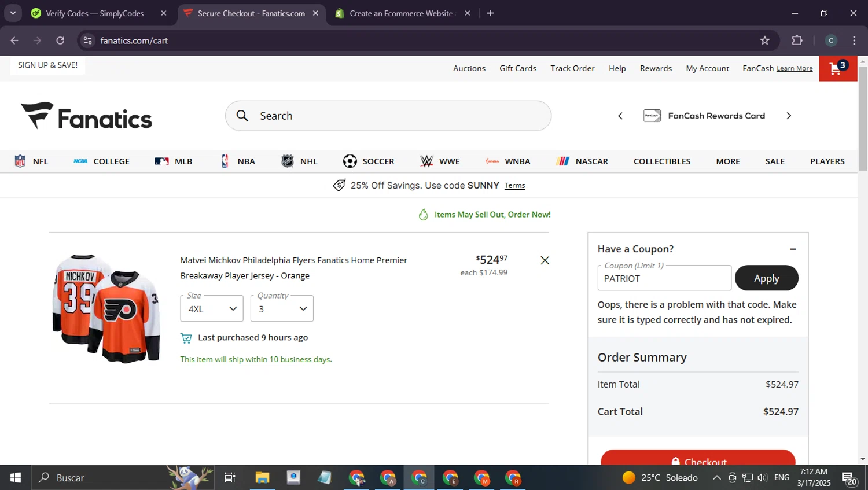Open the Auctions link
The height and width of the screenshot is (490, 868).
[469, 68]
